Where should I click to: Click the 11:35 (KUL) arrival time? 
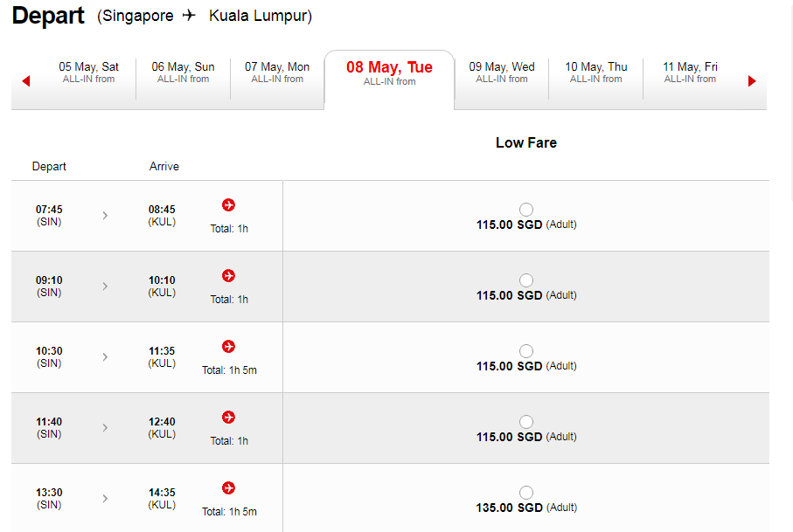coord(162,356)
